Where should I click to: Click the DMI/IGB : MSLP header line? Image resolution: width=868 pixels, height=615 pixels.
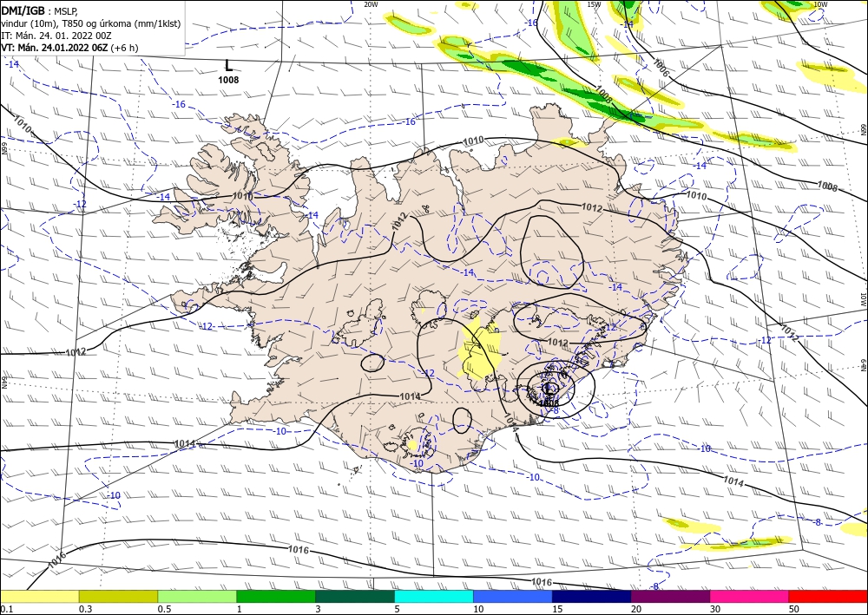coord(40,10)
